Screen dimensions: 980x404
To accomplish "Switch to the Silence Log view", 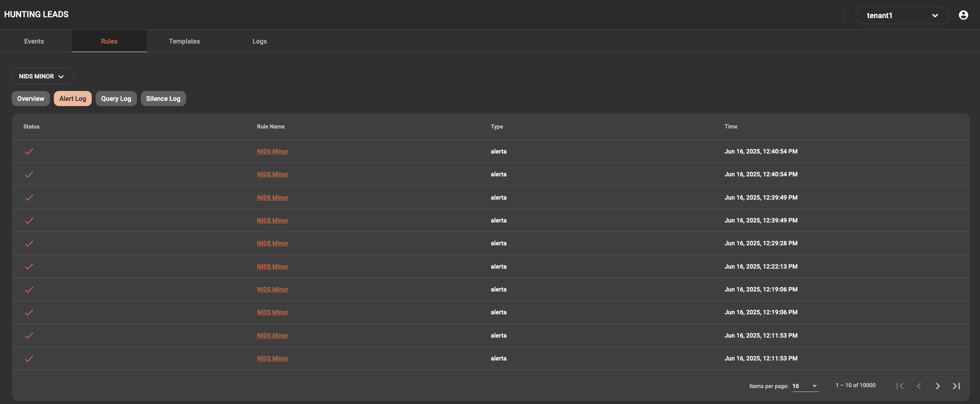I will click(x=163, y=99).
